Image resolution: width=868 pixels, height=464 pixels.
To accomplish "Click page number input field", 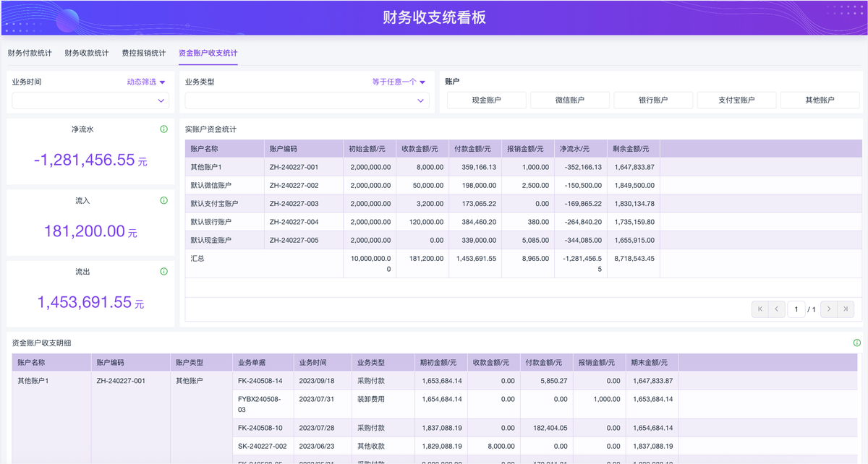I will coord(796,309).
